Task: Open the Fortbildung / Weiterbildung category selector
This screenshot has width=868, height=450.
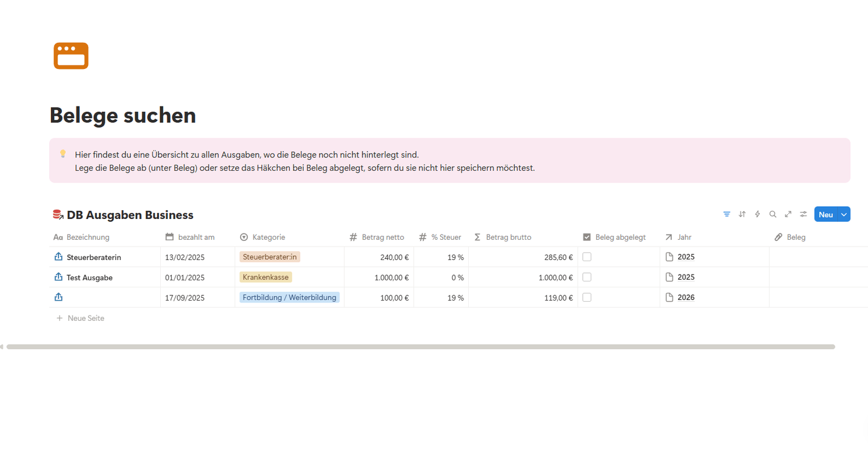Action: click(x=289, y=297)
